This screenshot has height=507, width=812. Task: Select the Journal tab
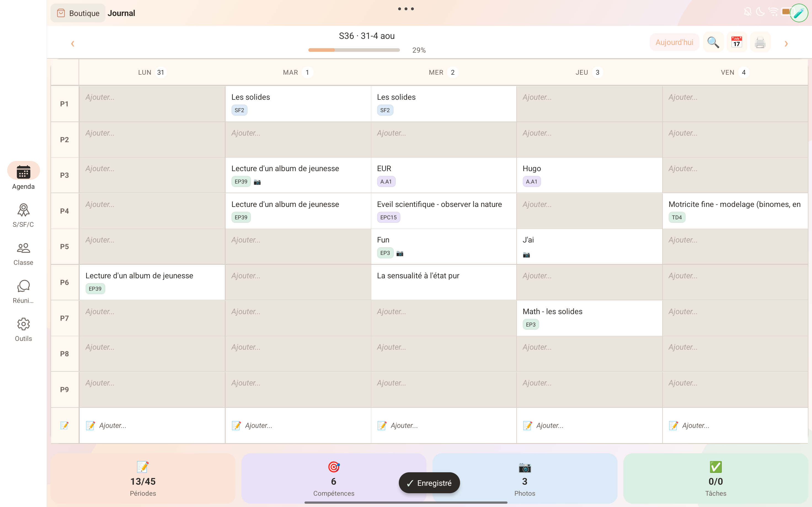[121, 13]
